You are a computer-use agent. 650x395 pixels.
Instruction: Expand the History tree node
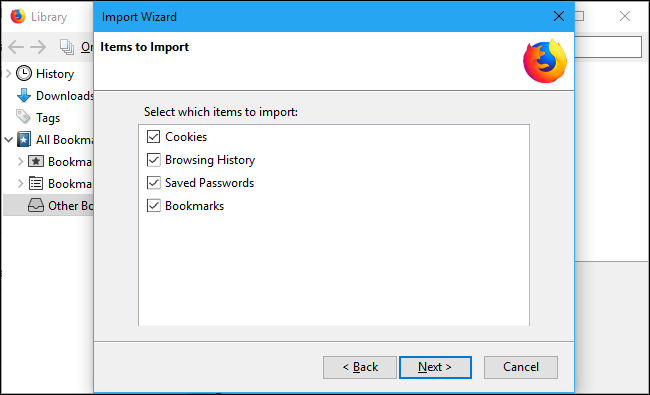tap(8, 74)
